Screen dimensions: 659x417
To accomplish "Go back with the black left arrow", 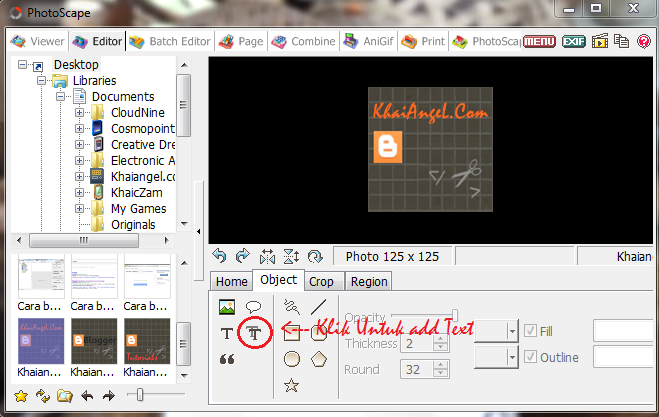I will point(87,396).
